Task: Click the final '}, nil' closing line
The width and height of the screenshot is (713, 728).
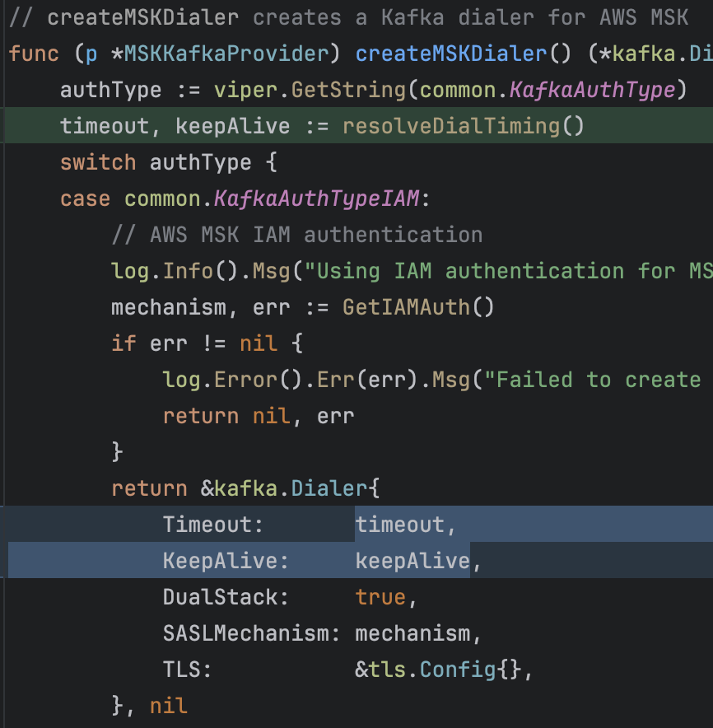Action: [x=150, y=706]
